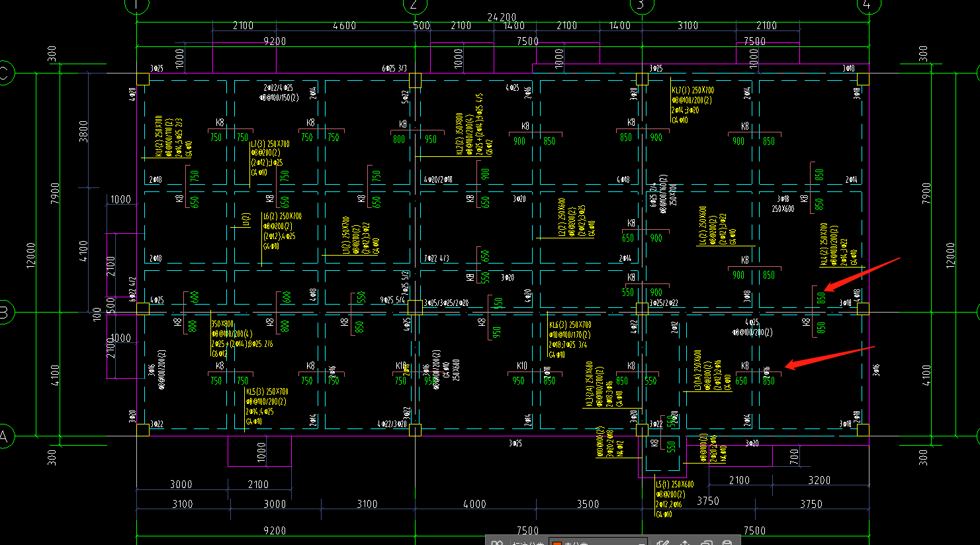Click the L7(3) 250X700 beam annotation

point(270,144)
